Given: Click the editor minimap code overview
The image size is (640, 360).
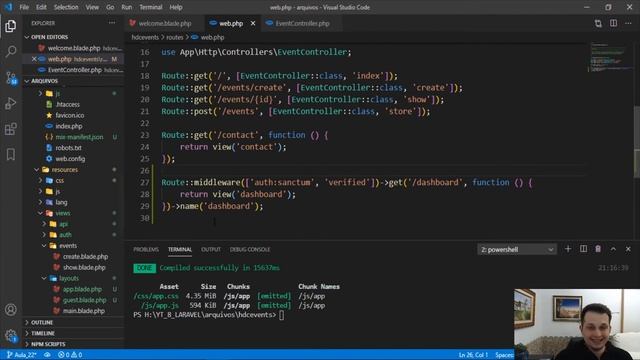Looking at the screenshot, I should [609, 58].
